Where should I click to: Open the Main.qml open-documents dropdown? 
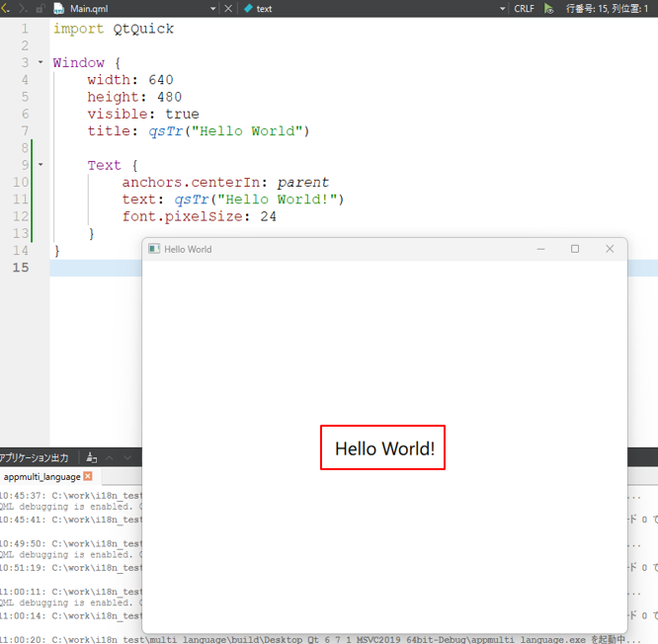[x=213, y=8]
